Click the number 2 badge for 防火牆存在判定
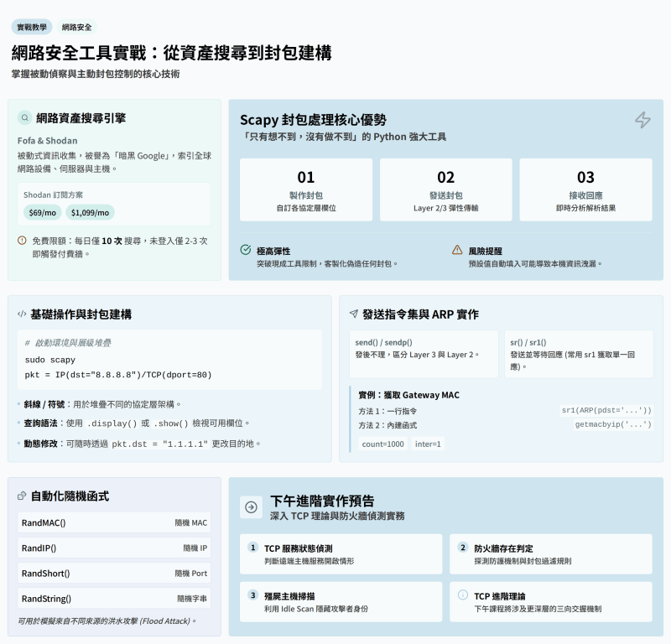The height and width of the screenshot is (644, 671). pyautogui.click(x=463, y=548)
